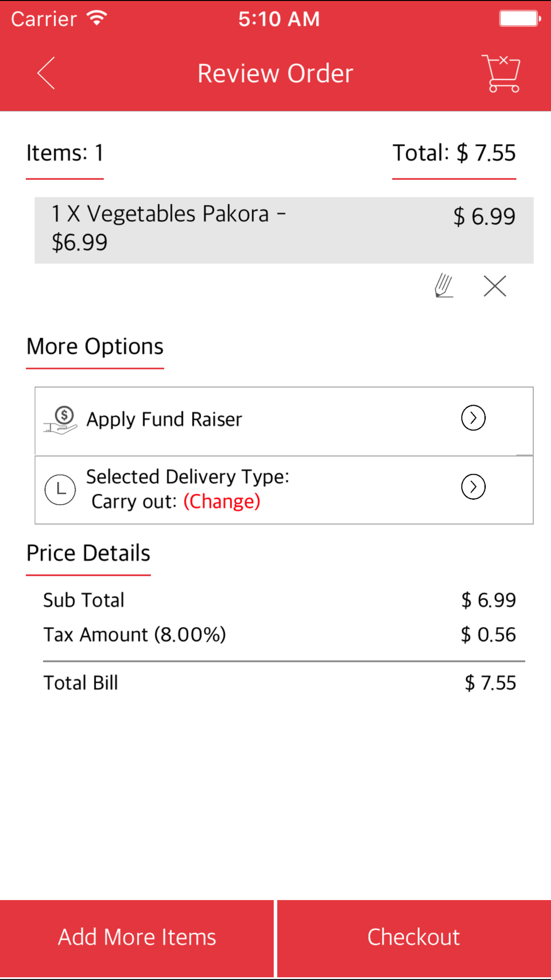Tap the back arrow icon

[46, 73]
